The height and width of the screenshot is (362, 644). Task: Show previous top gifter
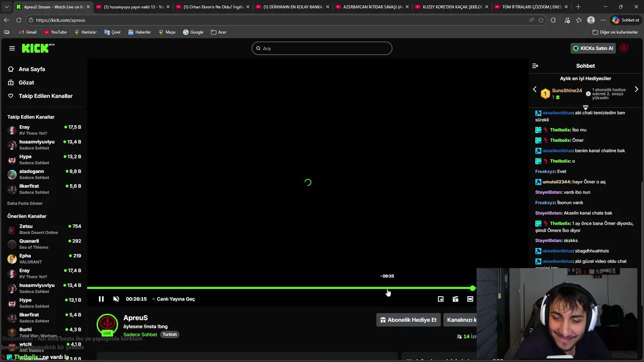[x=535, y=89]
